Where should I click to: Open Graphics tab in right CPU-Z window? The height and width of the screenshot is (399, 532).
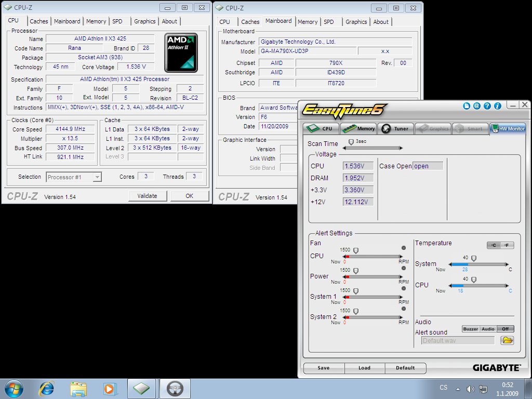click(x=356, y=22)
